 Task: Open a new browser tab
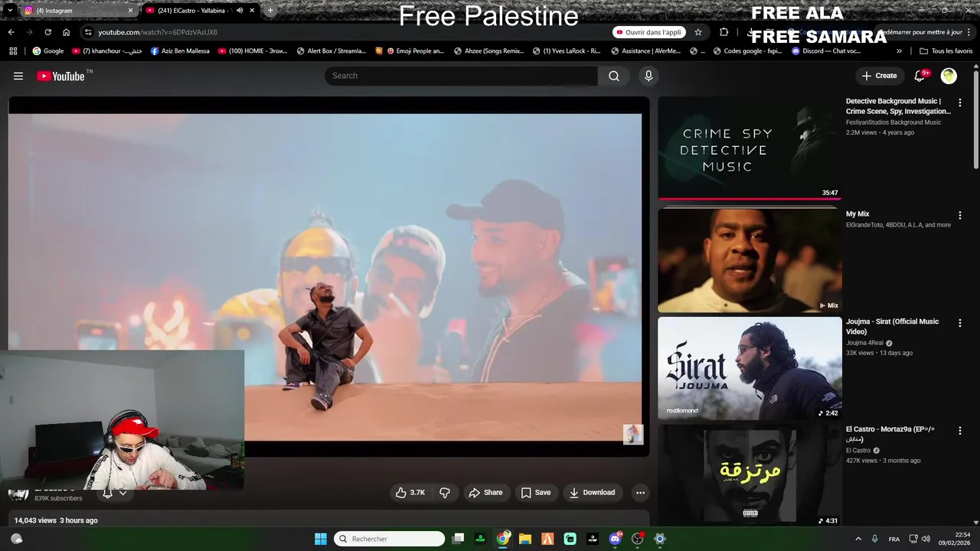[269, 11]
